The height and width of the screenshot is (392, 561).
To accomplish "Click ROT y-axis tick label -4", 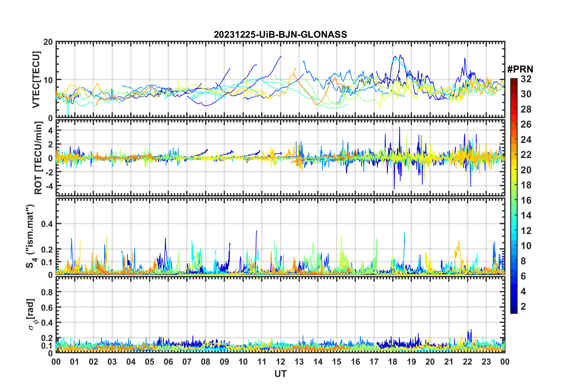I will (49, 186).
